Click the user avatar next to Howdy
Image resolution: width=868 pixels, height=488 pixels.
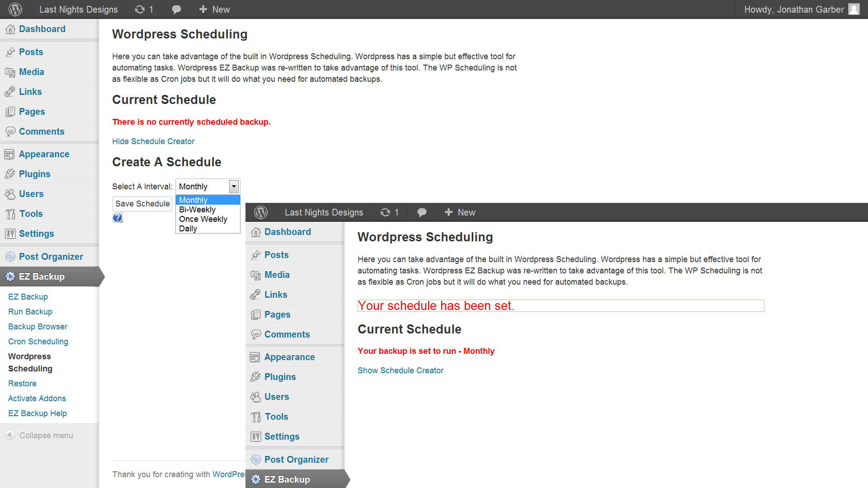pos(854,9)
